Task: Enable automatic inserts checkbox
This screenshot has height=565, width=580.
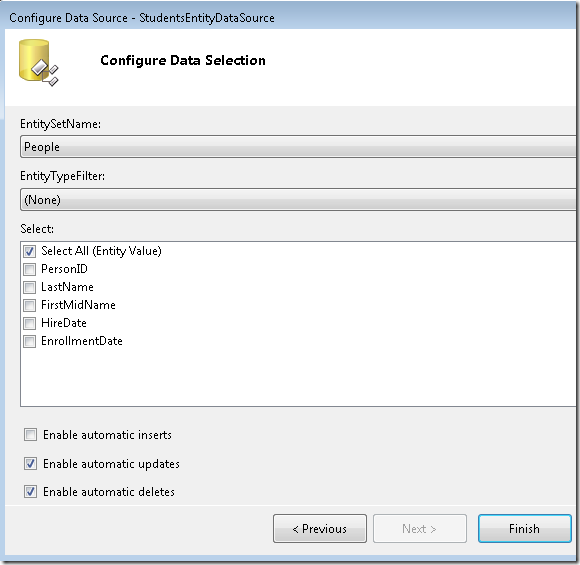Action: [30, 434]
